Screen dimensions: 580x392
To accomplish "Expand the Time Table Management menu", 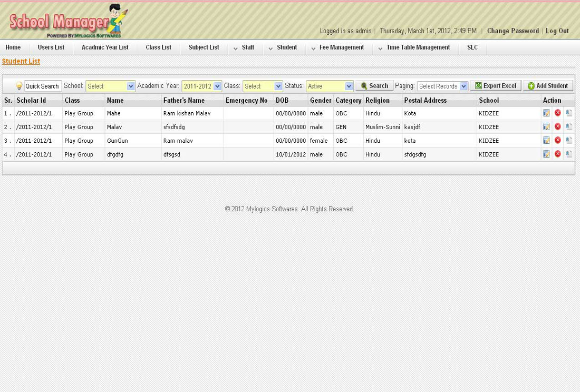I will pyautogui.click(x=414, y=47).
